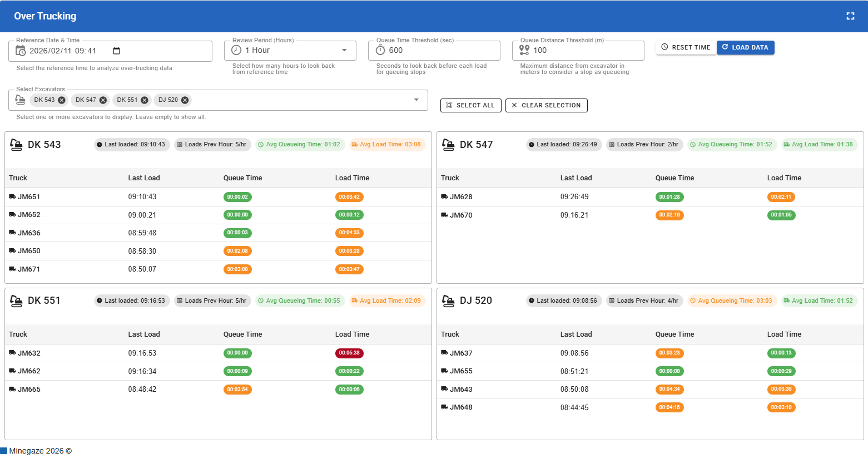The image size is (868, 458).
Task: Remove DK 551 excavator chip
Action: tap(145, 100)
